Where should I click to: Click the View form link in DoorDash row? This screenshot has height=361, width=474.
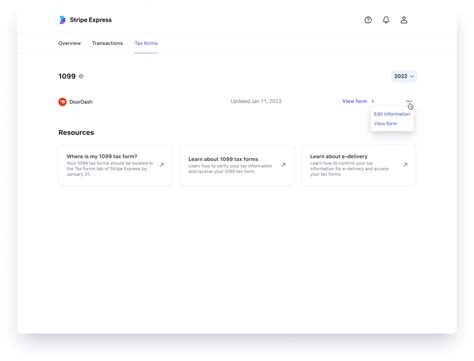point(355,101)
